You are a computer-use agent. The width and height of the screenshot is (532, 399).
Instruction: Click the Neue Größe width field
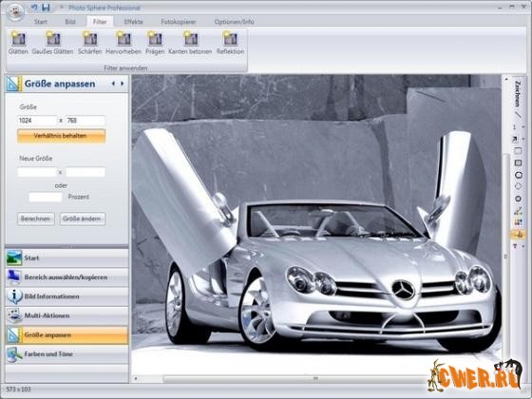pos(37,172)
